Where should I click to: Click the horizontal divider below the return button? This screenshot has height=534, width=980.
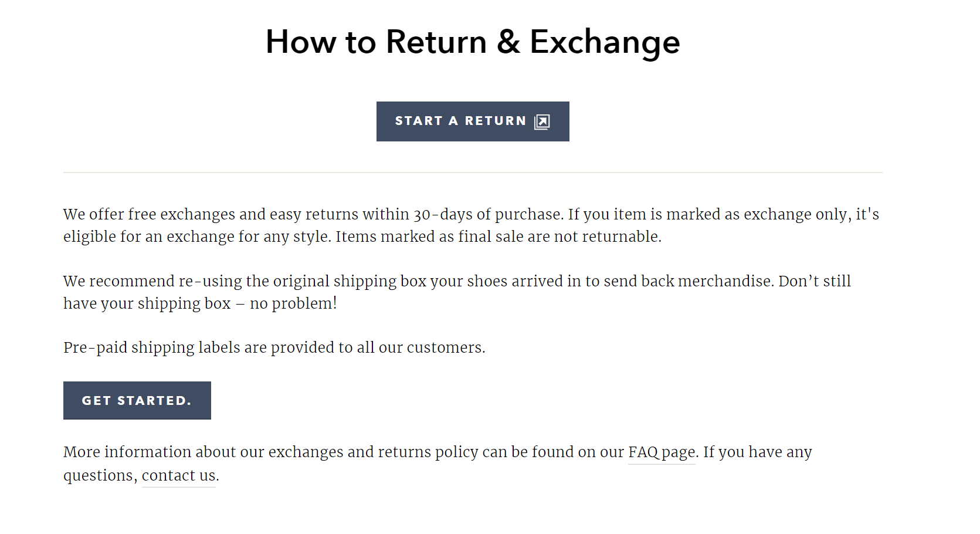point(473,173)
